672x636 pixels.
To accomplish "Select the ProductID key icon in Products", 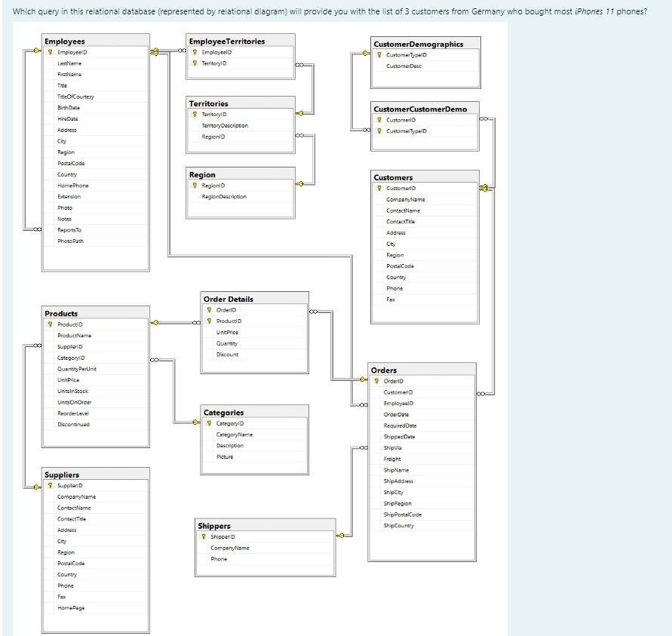I will tap(50, 324).
